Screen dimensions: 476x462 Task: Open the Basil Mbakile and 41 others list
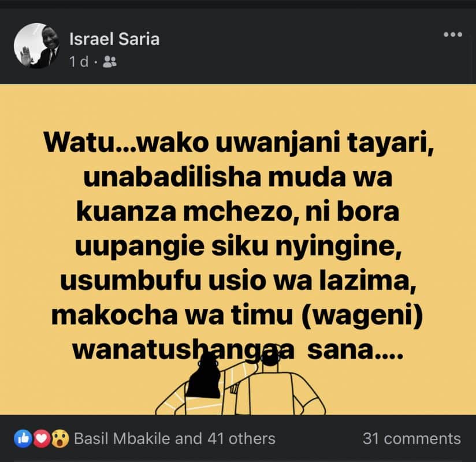[x=174, y=439]
